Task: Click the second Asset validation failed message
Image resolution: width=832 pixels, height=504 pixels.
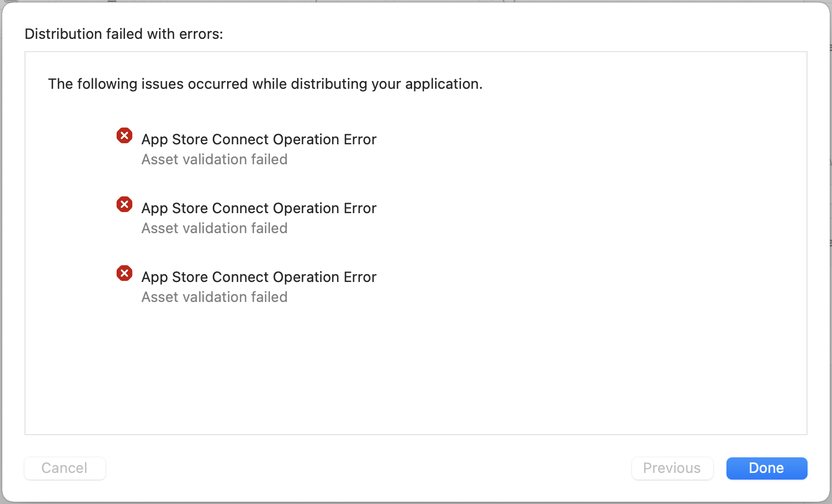Action: 214,228
